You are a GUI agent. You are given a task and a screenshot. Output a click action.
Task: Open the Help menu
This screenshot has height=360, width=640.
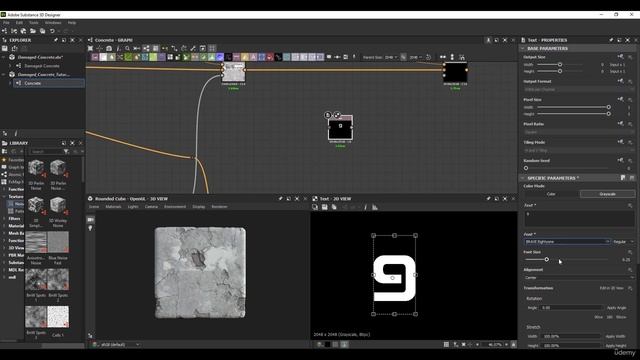point(72,23)
